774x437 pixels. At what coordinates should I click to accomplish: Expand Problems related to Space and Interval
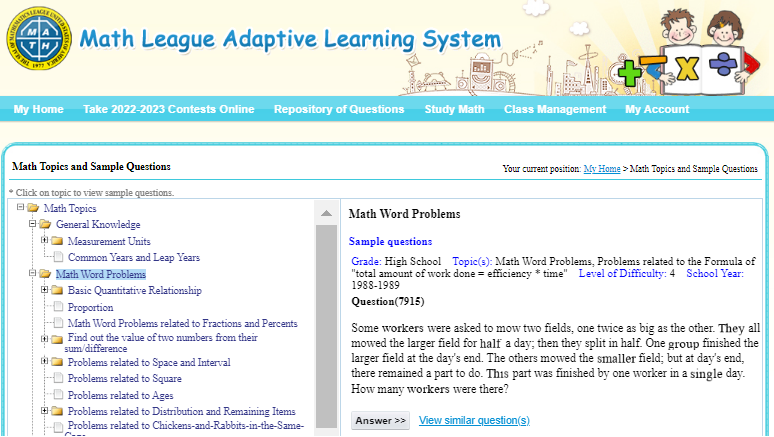pyautogui.click(x=44, y=361)
